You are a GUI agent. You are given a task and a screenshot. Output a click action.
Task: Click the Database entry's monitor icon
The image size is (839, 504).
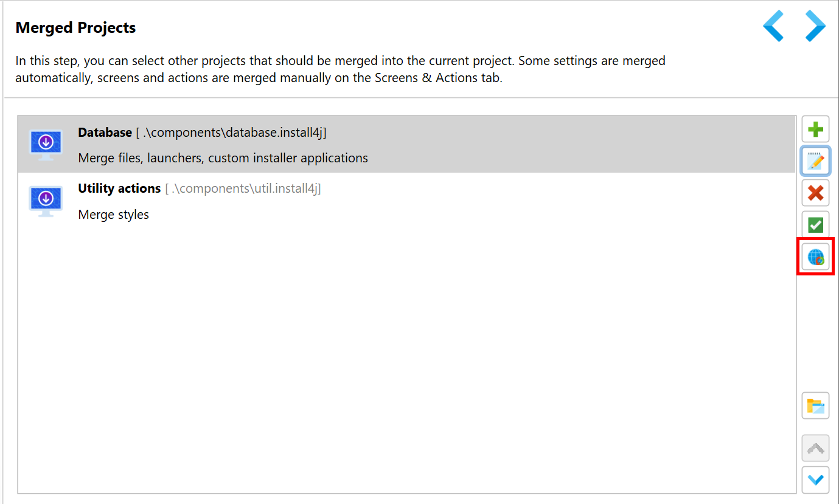click(46, 145)
